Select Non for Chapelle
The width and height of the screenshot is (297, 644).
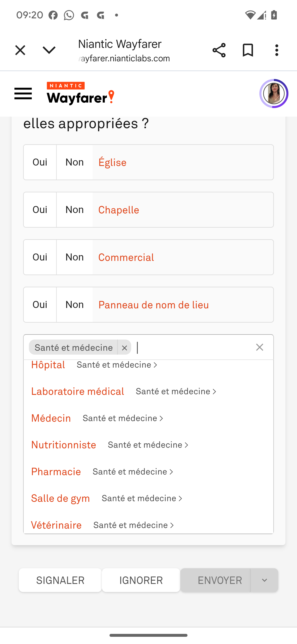[74, 210]
